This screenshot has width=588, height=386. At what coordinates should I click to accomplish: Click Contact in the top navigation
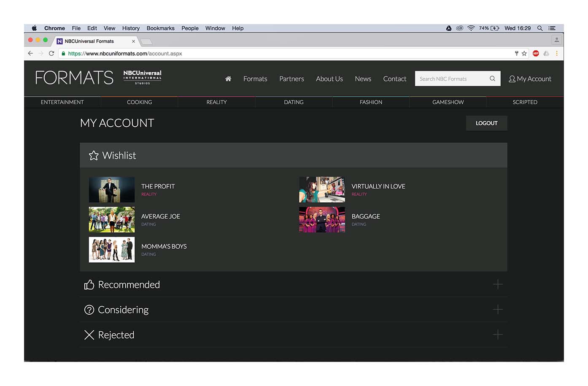tap(395, 79)
